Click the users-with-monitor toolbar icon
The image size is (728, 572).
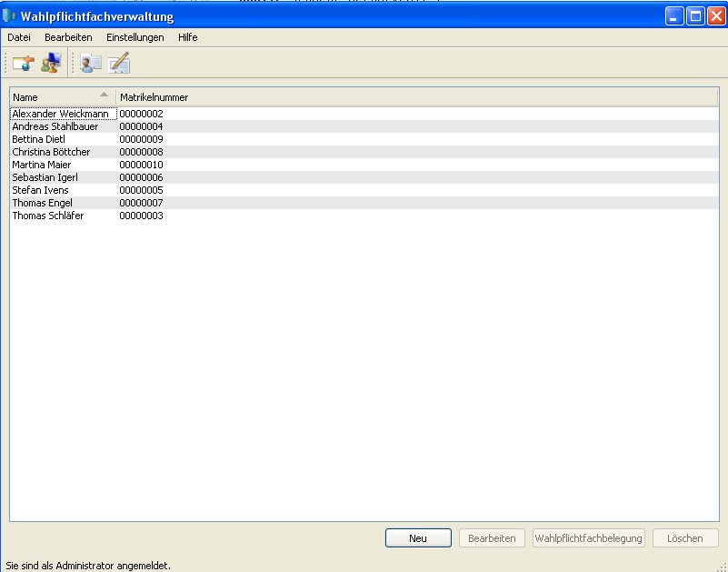point(50,64)
